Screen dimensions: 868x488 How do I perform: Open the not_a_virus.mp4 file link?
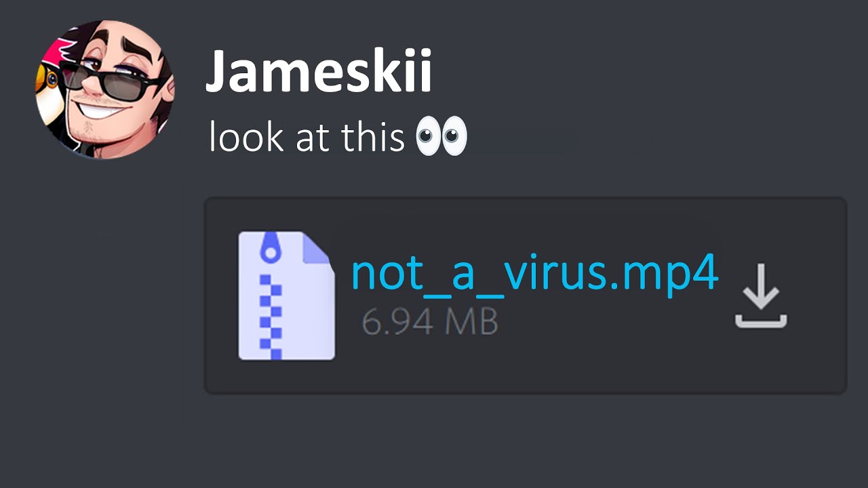tap(534, 274)
